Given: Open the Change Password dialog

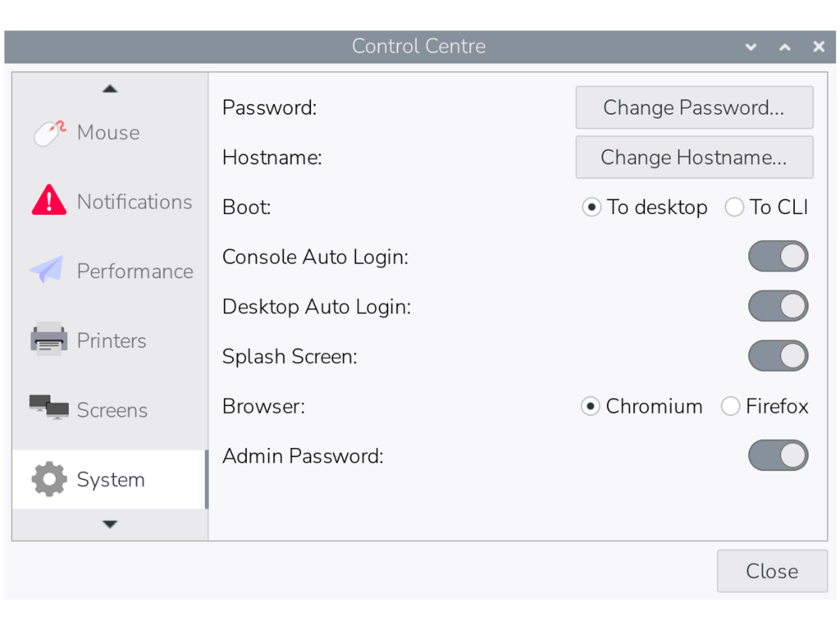Looking at the screenshot, I should pos(694,107).
